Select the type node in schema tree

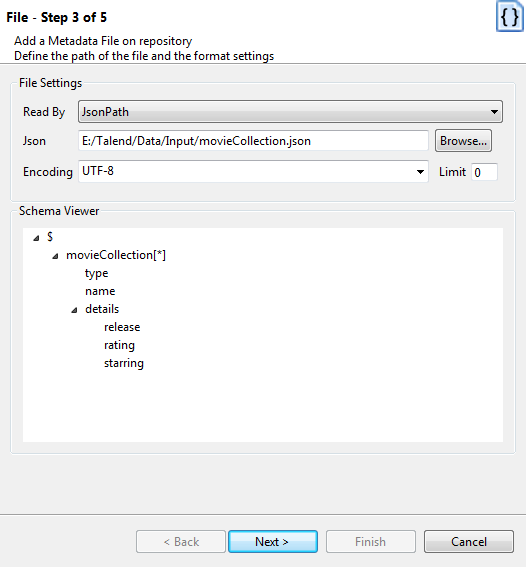click(x=97, y=273)
